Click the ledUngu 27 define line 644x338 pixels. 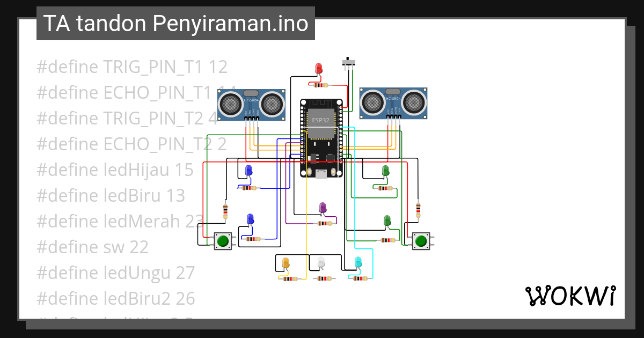click(115, 273)
